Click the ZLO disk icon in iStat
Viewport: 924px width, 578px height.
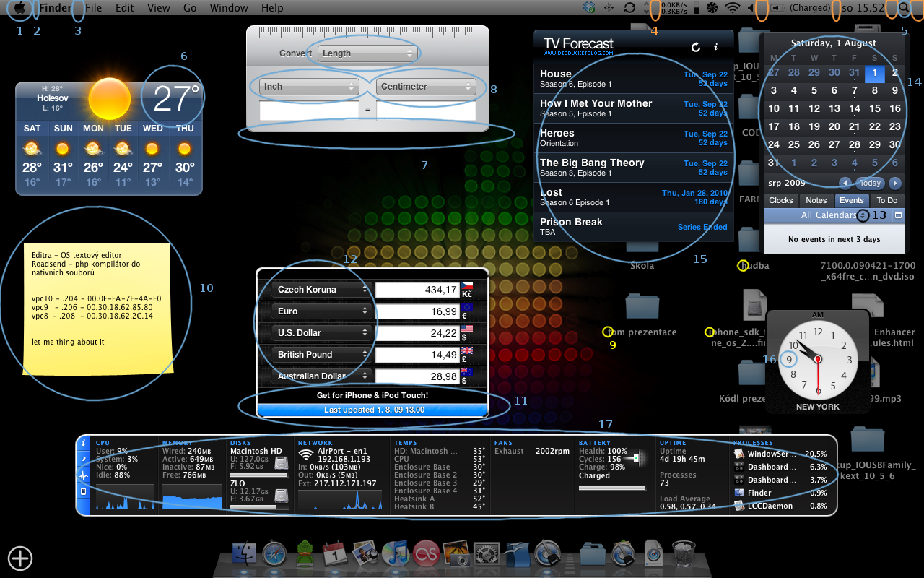[282, 496]
